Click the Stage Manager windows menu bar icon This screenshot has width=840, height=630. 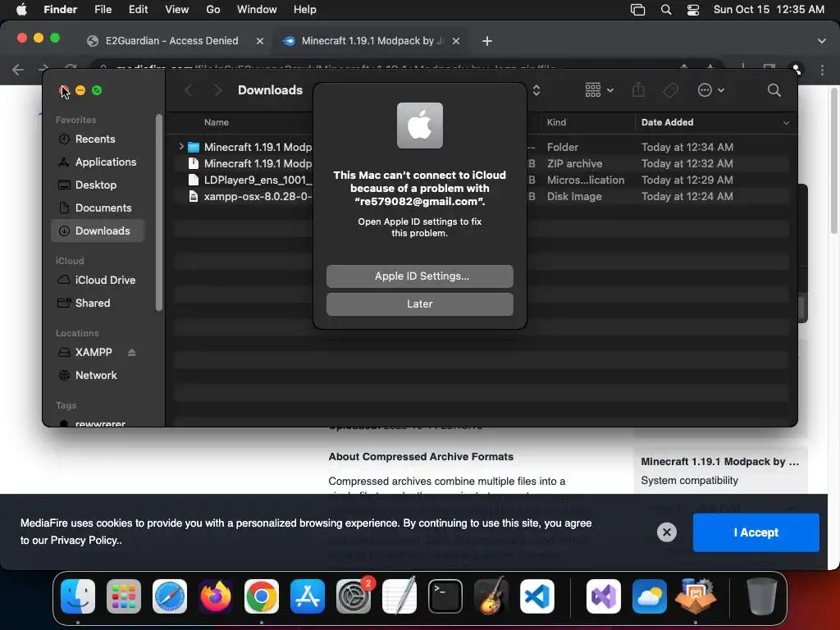click(637, 10)
